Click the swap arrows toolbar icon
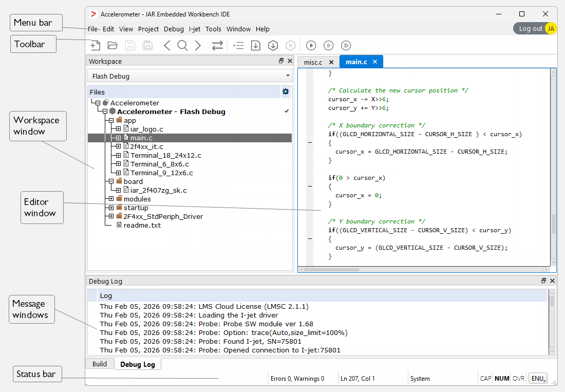The image size is (565, 392). 217,45
